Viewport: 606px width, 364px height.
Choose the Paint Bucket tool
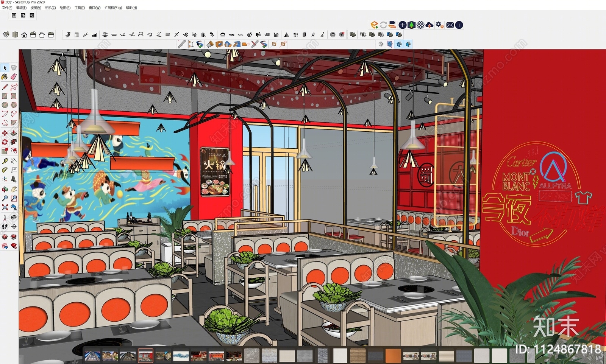click(5, 77)
